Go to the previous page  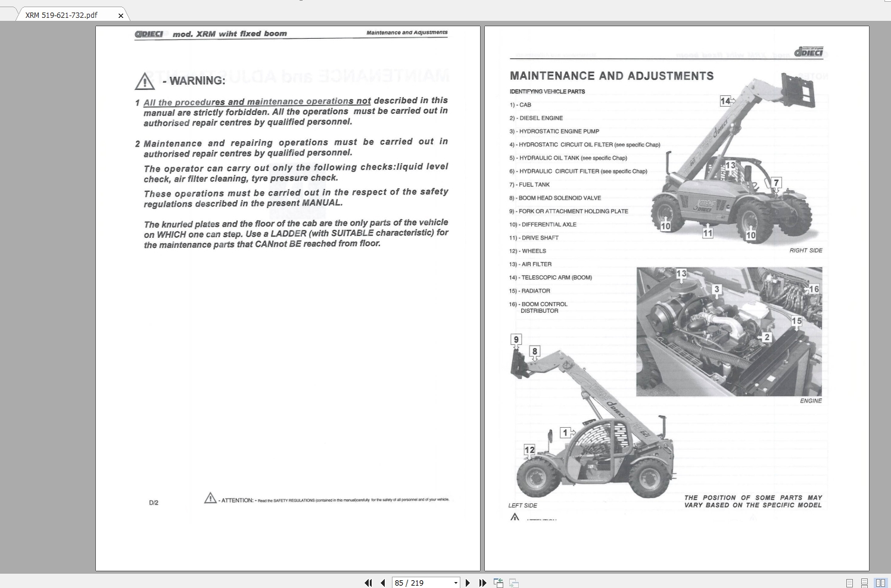382,583
